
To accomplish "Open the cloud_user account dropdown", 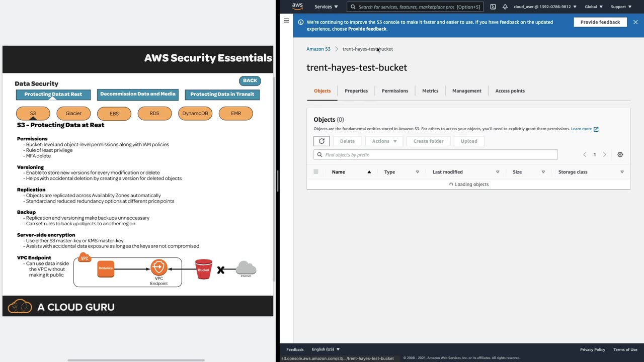I will pyautogui.click(x=545, y=7).
